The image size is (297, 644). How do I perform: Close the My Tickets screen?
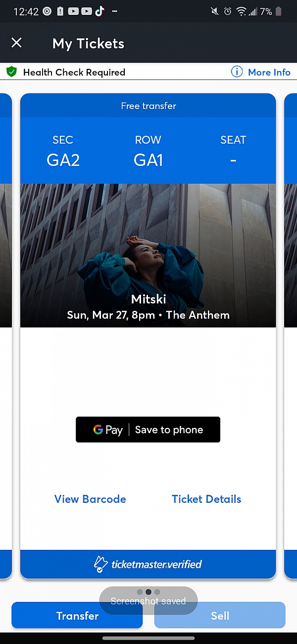[16, 43]
